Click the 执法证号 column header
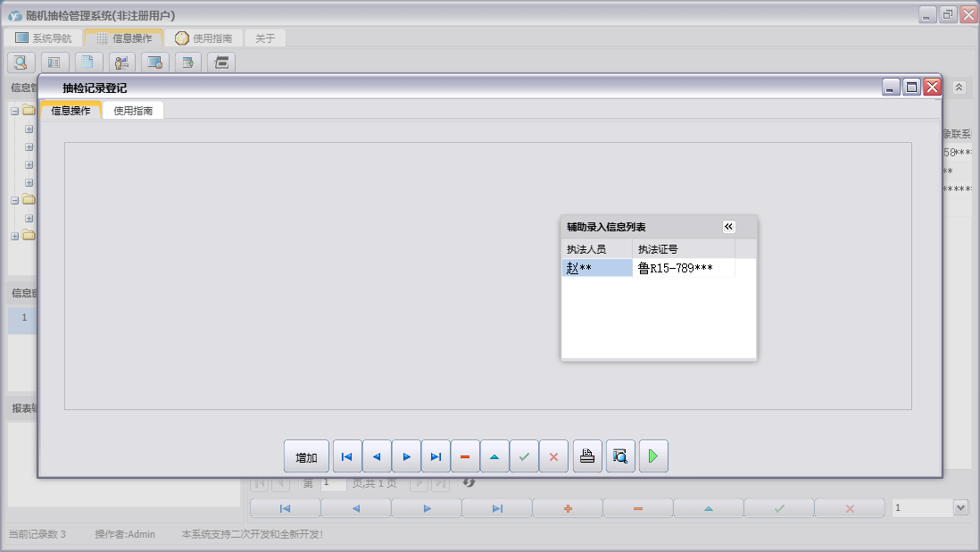The width and height of the screenshot is (980, 552). [683, 249]
